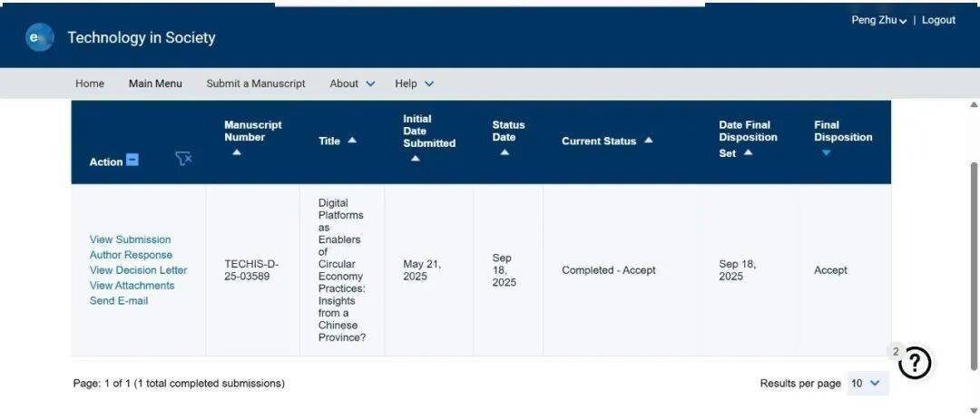Sort by Status Date arrow
This screenshot has height=420, width=980.
click(504, 152)
